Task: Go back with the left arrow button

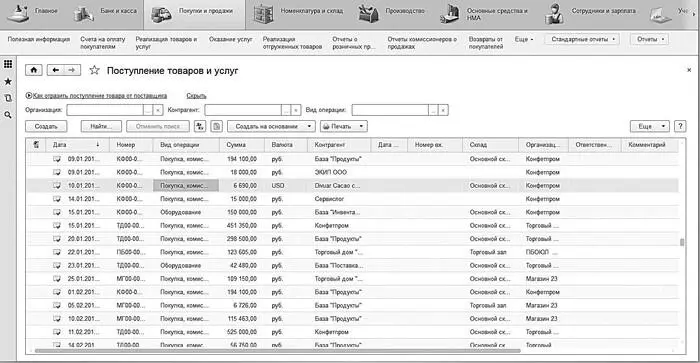Action: (56, 70)
